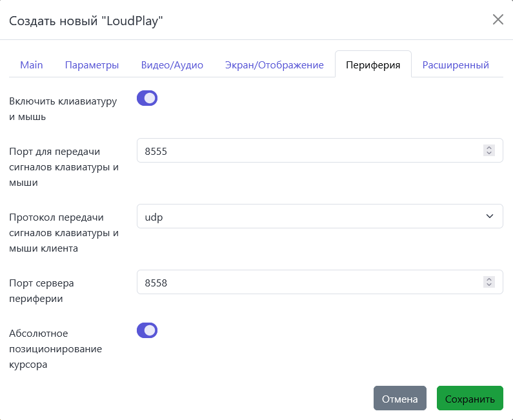Go to the Видео/Аудио tab
The image size is (513, 420).
pyautogui.click(x=172, y=65)
